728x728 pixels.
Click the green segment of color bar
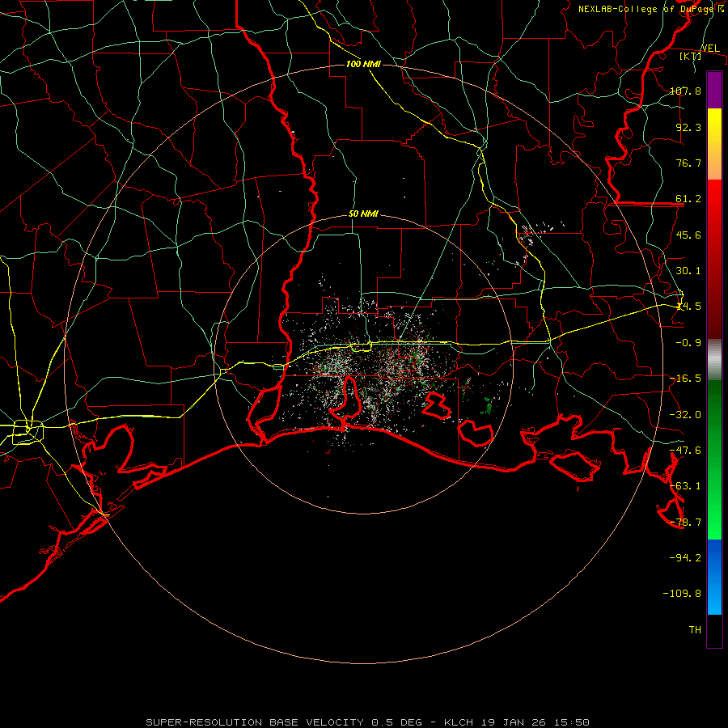(714, 460)
